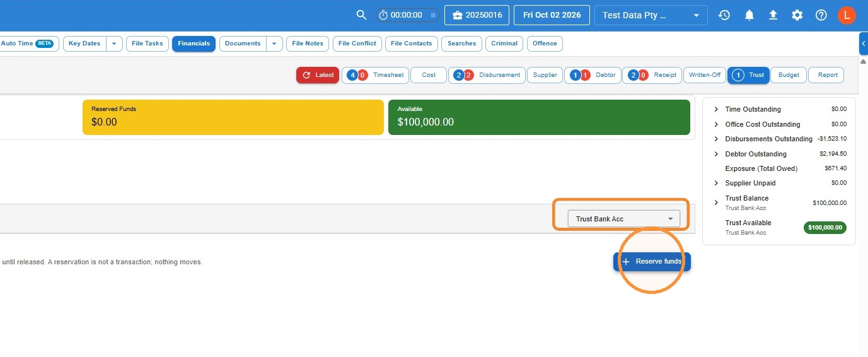Click the Trust Available $100,000.00 badge
The height and width of the screenshot is (357, 868).
click(x=825, y=228)
